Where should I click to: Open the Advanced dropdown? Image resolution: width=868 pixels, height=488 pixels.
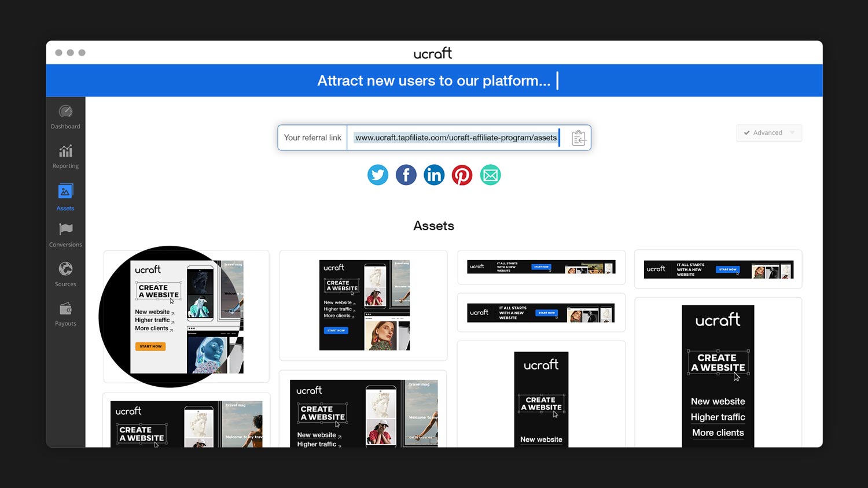click(769, 133)
